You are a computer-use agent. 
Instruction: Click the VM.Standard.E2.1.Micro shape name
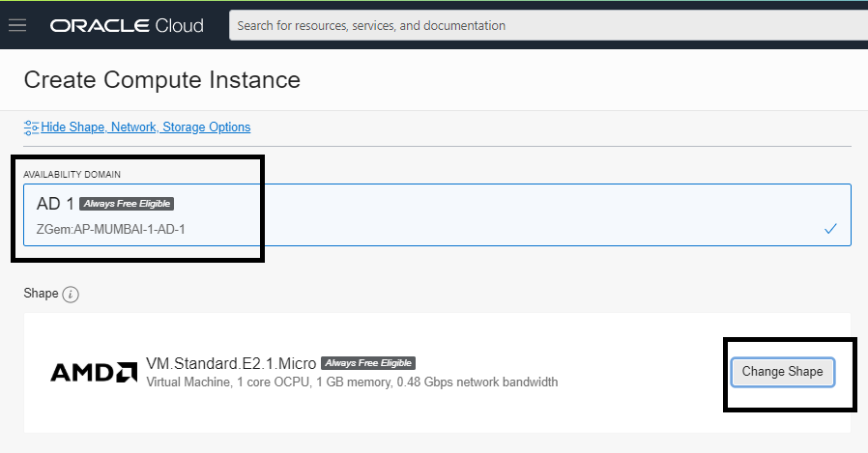(x=231, y=363)
